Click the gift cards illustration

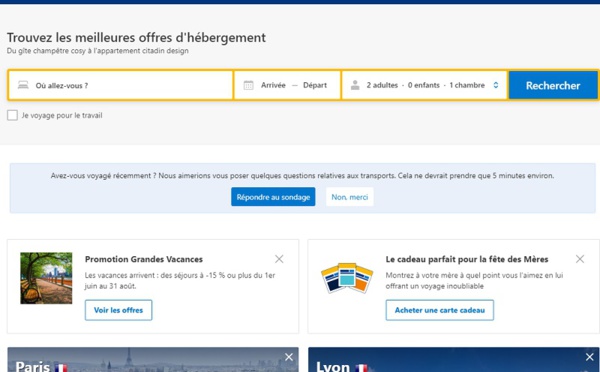(x=347, y=278)
